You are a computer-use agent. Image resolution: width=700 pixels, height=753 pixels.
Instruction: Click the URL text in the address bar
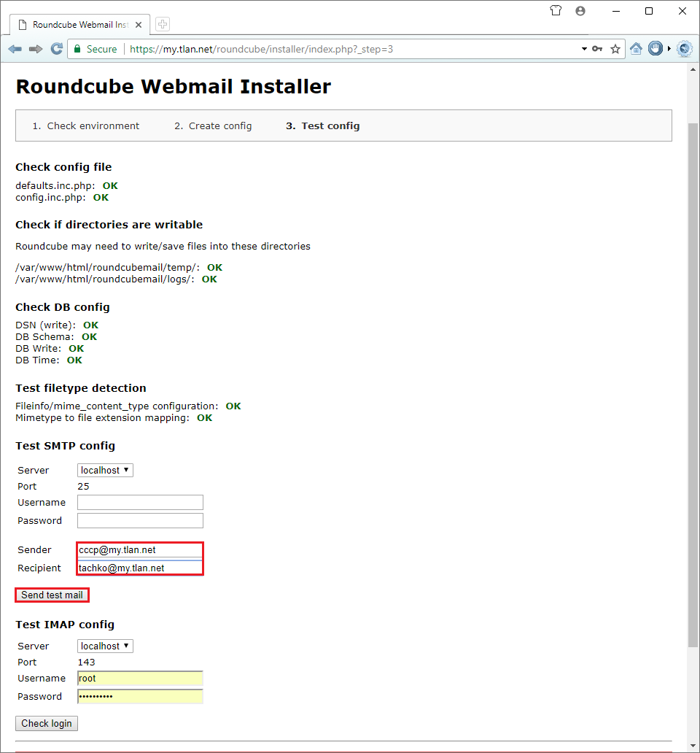262,49
